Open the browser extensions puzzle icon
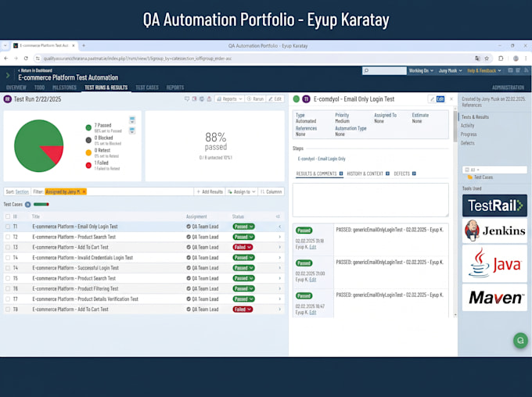Image resolution: width=532 pixels, height=397 pixels. coord(501,59)
